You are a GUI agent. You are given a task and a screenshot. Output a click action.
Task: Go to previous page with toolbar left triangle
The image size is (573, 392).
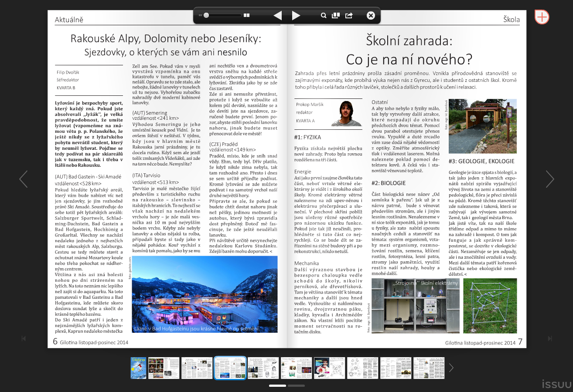(277, 16)
